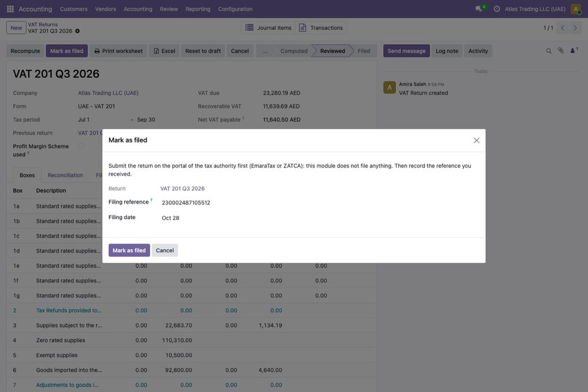Open Transactions smart button

pyautogui.click(x=321, y=28)
